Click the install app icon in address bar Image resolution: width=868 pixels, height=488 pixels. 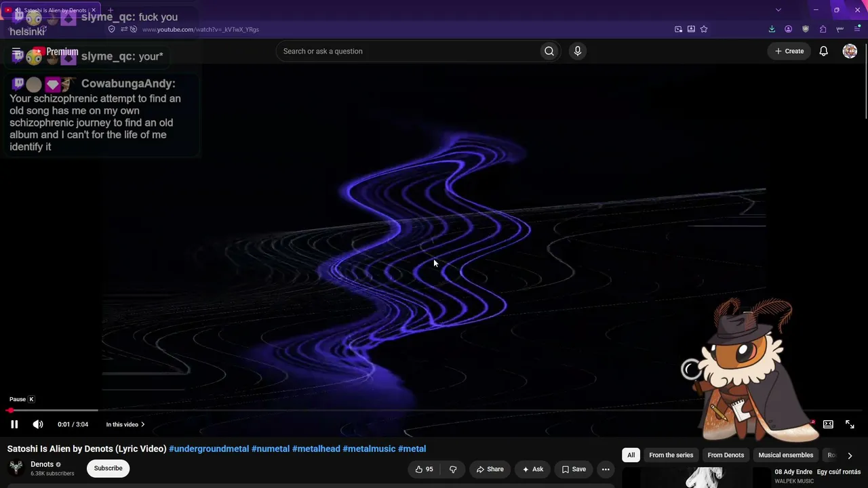click(691, 29)
